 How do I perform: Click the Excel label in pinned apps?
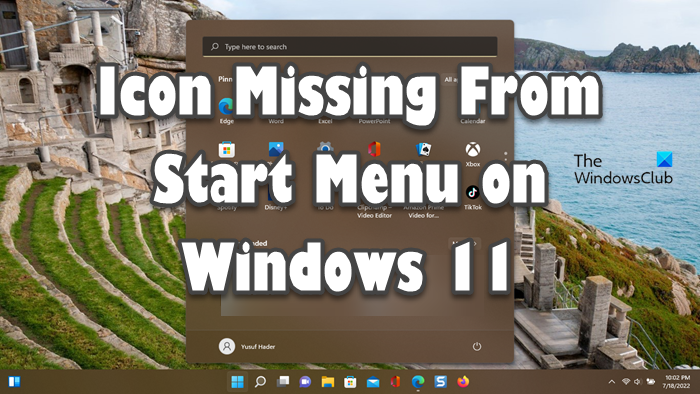[x=325, y=121]
